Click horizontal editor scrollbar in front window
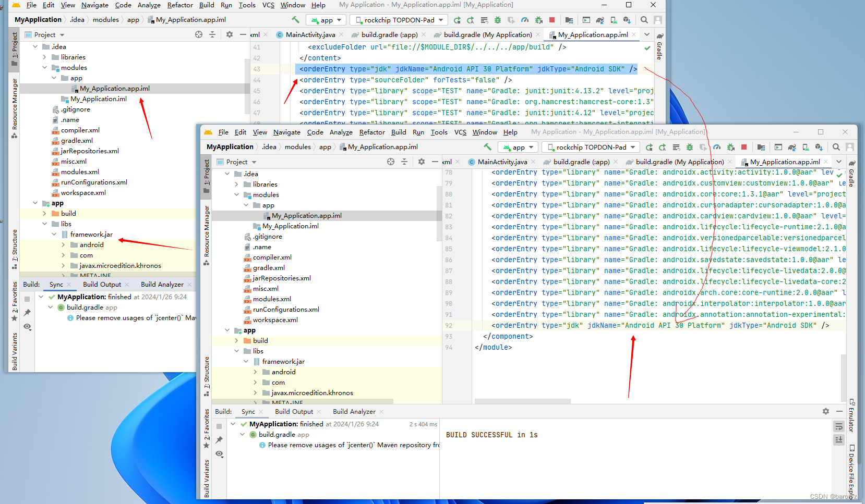The image size is (865, 504). click(522, 401)
